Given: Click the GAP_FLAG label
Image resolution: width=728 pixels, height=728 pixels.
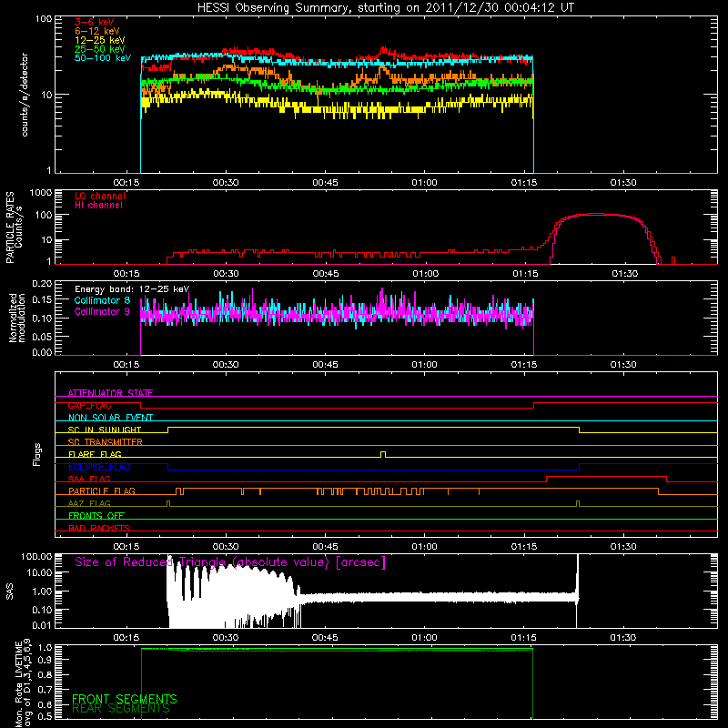Looking at the screenshot, I should tap(89, 405).
